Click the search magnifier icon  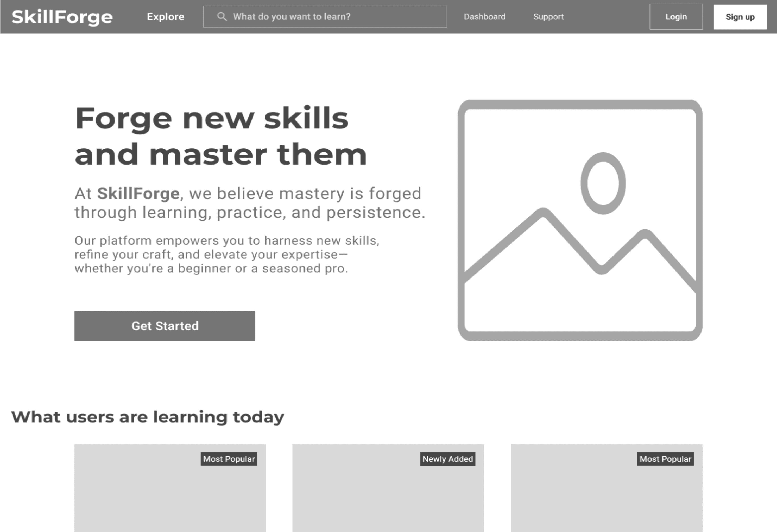(222, 16)
